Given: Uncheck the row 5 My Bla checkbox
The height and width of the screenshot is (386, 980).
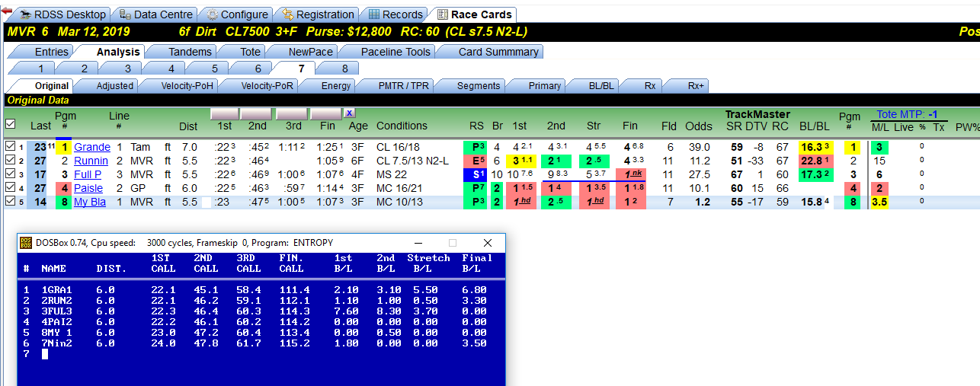Looking at the screenshot, I should tap(9, 202).
